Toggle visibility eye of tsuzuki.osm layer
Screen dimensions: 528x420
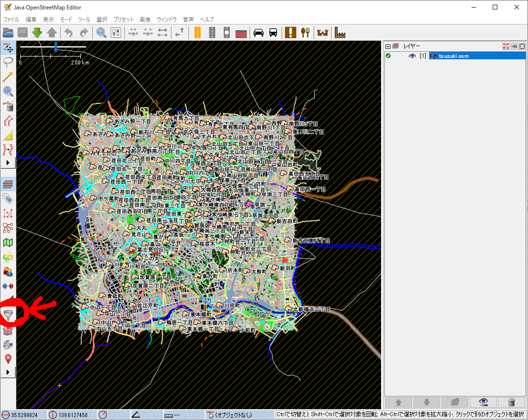pos(412,56)
